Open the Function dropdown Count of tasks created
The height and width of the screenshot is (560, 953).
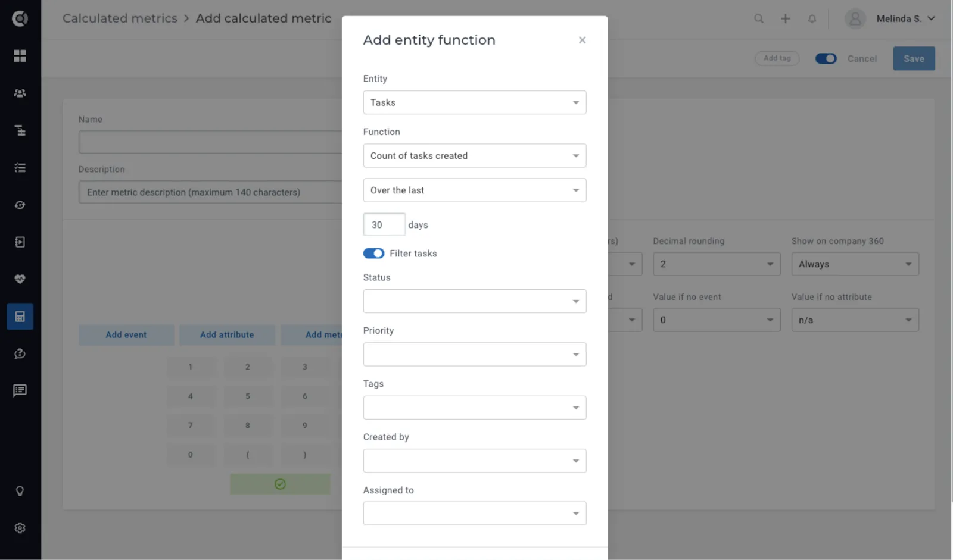(x=475, y=155)
